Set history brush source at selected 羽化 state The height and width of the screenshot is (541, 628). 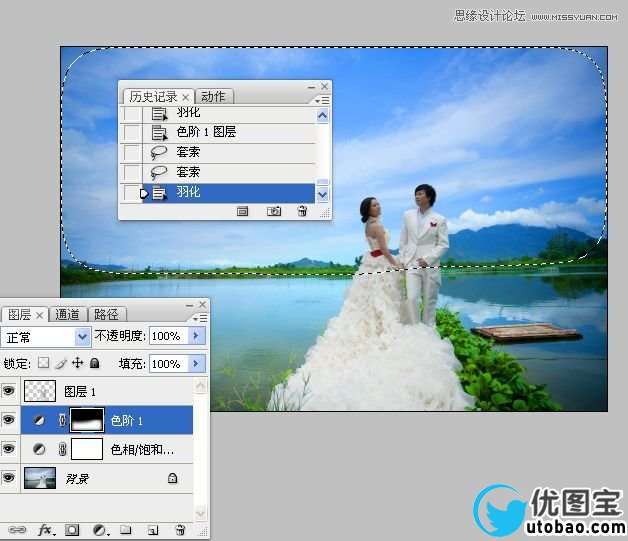(131, 193)
